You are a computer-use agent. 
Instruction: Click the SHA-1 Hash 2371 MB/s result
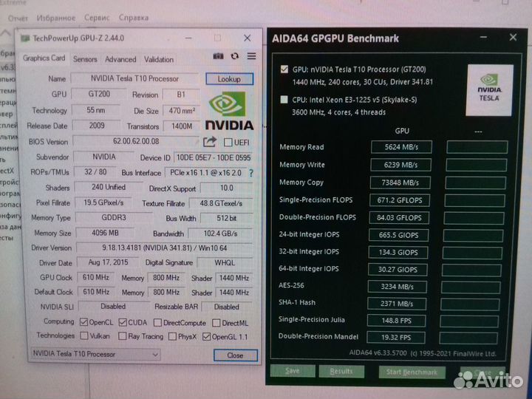(x=397, y=304)
